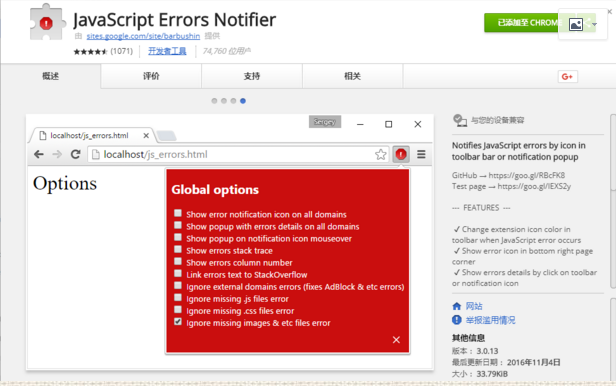Click the JavaScript Errors Notifier title

click(x=174, y=20)
